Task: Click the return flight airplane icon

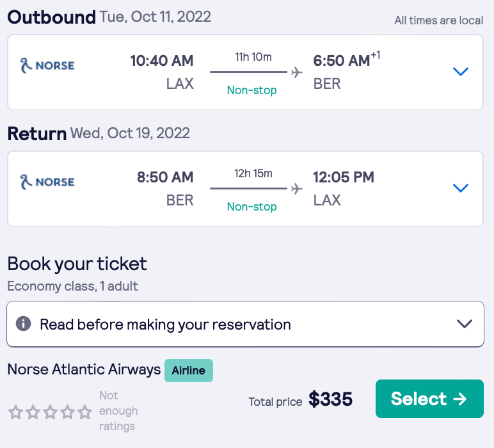Action: 296,189
